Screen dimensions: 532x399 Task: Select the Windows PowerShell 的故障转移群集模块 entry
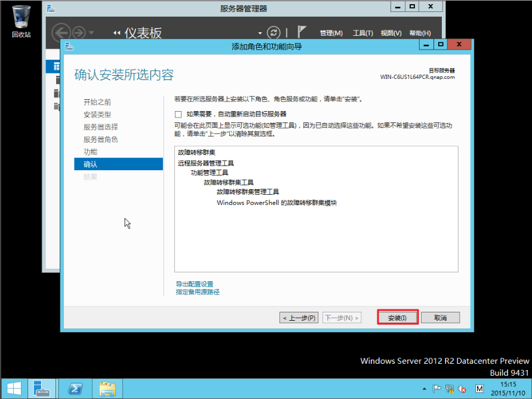(x=276, y=203)
